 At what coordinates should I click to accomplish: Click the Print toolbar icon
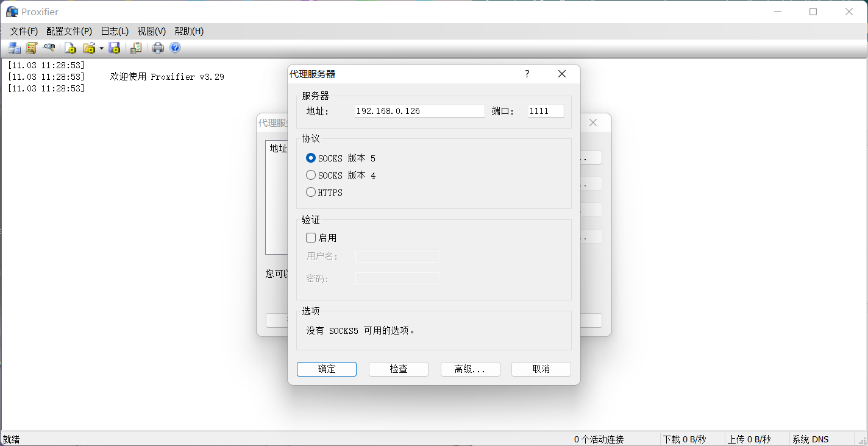tap(158, 48)
